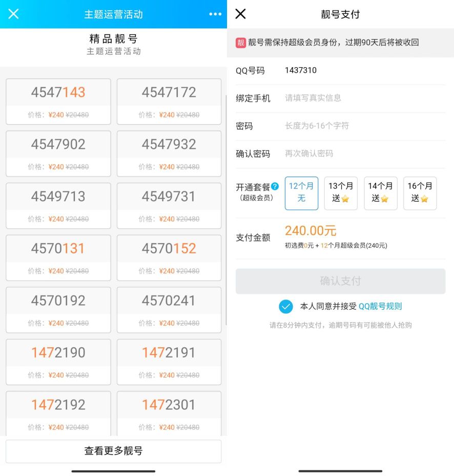Tap the red 靓 badge icon

point(241,43)
